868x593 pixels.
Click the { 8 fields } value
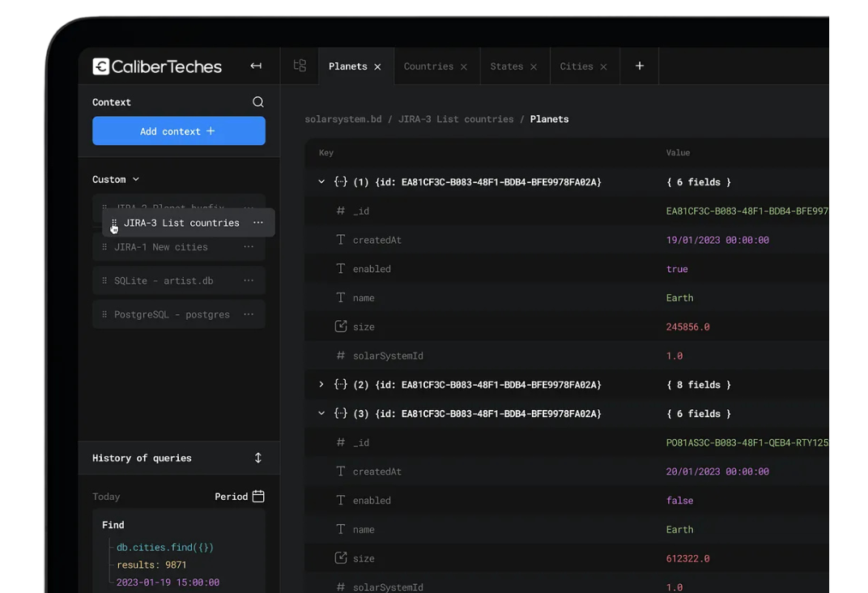699,385
